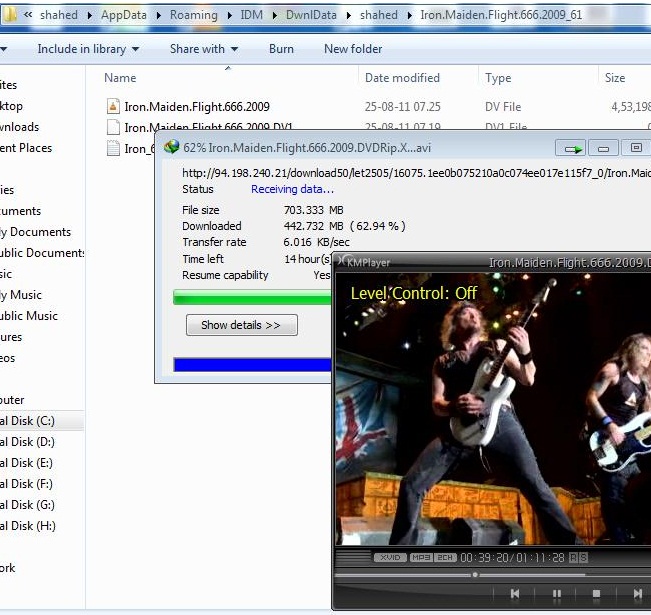Click the KMPlayer seek bar handle

475,575
